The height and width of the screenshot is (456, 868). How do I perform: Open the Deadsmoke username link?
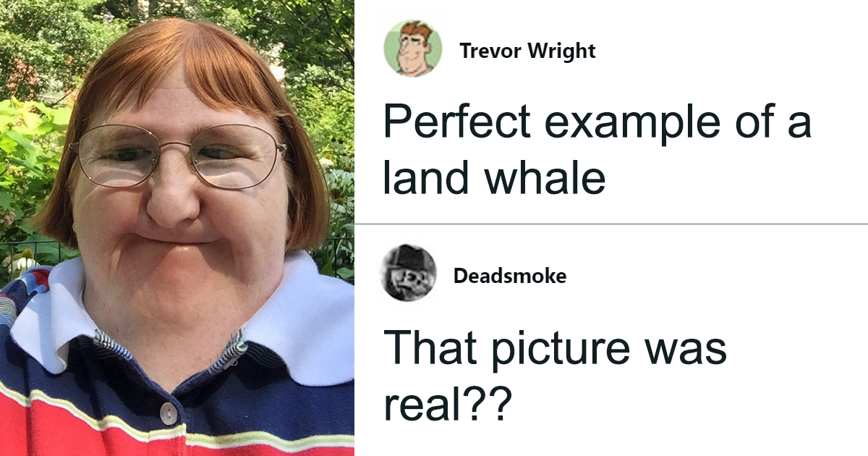(510, 276)
